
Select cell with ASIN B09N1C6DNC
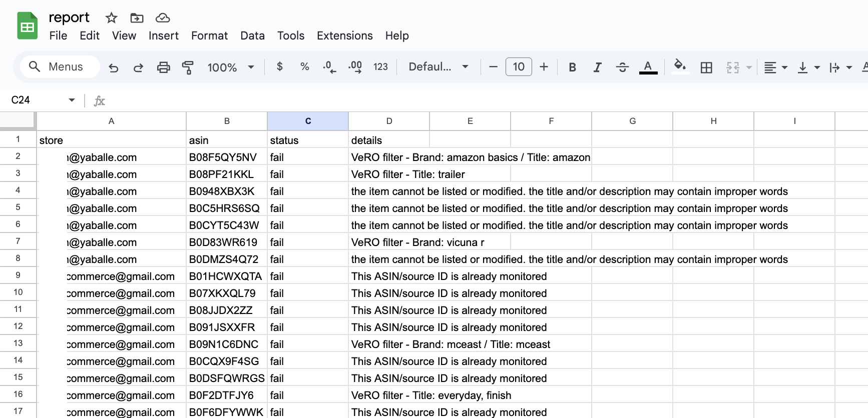[x=227, y=344]
